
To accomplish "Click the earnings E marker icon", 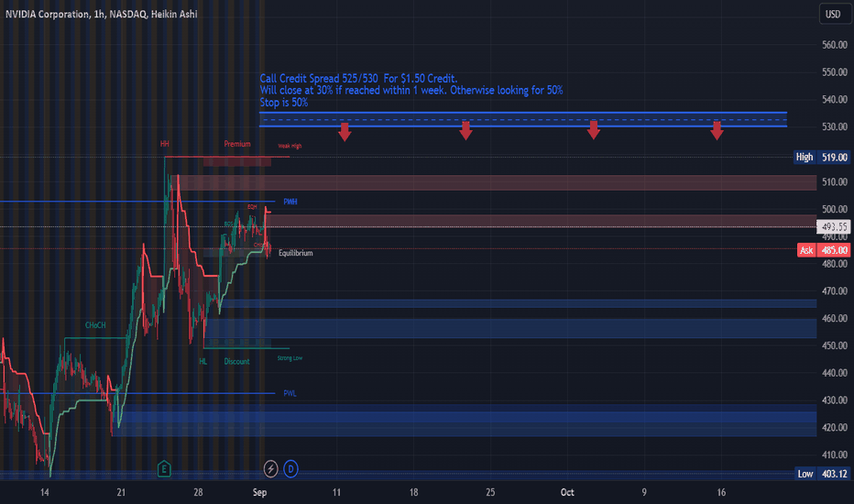I will [164, 468].
